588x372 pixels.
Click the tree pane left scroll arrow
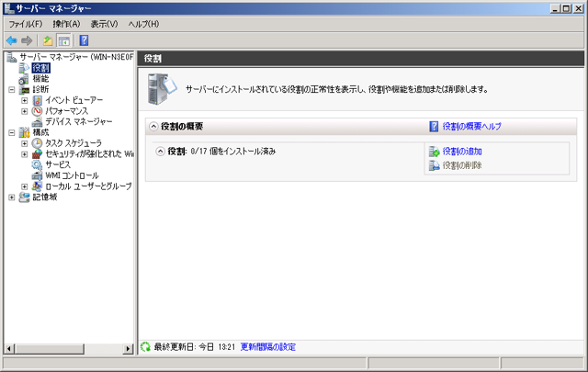9,349
